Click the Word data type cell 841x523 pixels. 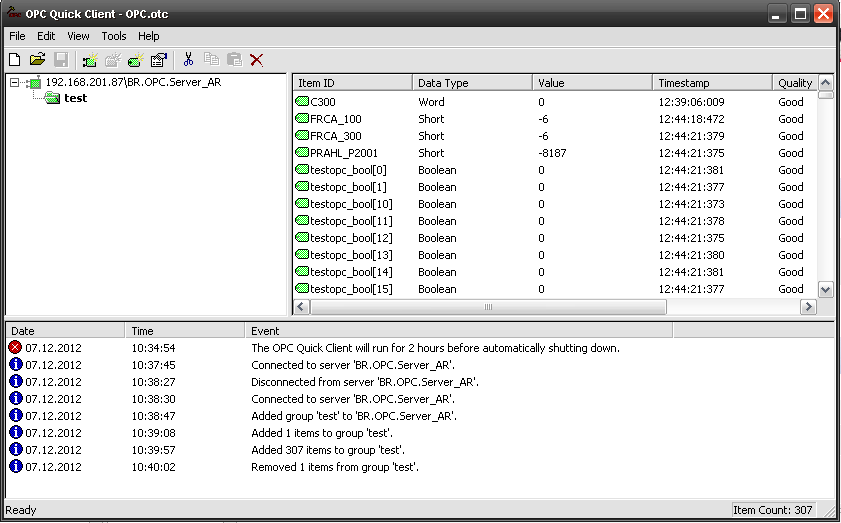pyautogui.click(x=431, y=102)
